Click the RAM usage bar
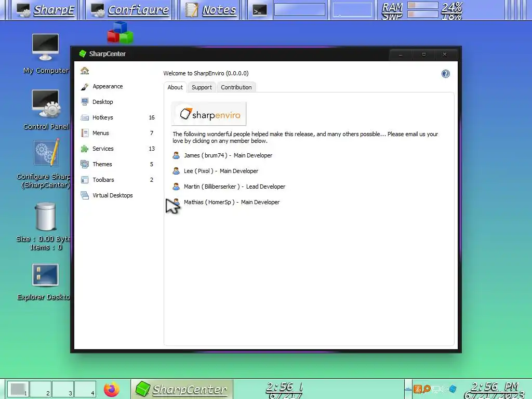The width and height of the screenshot is (532, 399). coord(422,5)
